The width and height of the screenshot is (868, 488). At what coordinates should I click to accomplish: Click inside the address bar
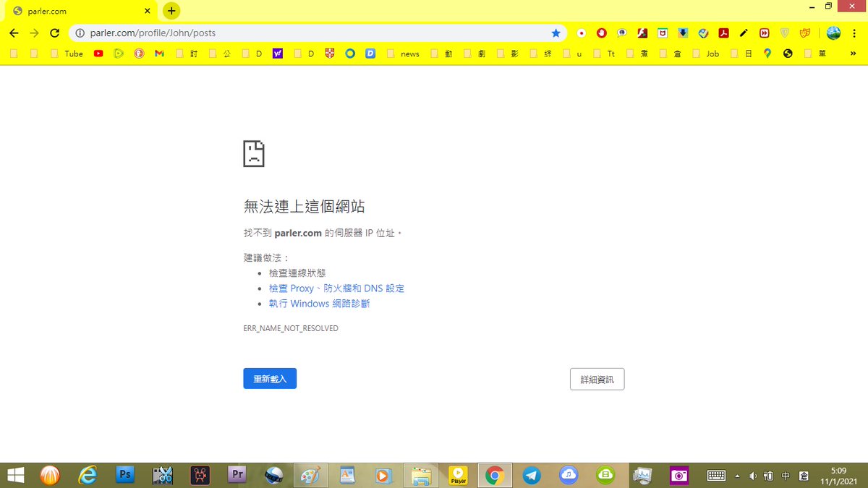coord(289,33)
